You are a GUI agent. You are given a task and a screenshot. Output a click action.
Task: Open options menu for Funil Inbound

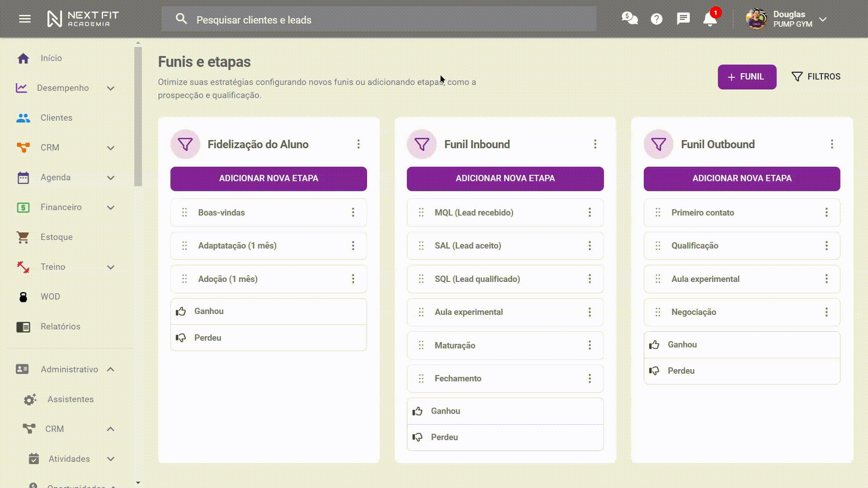595,144
